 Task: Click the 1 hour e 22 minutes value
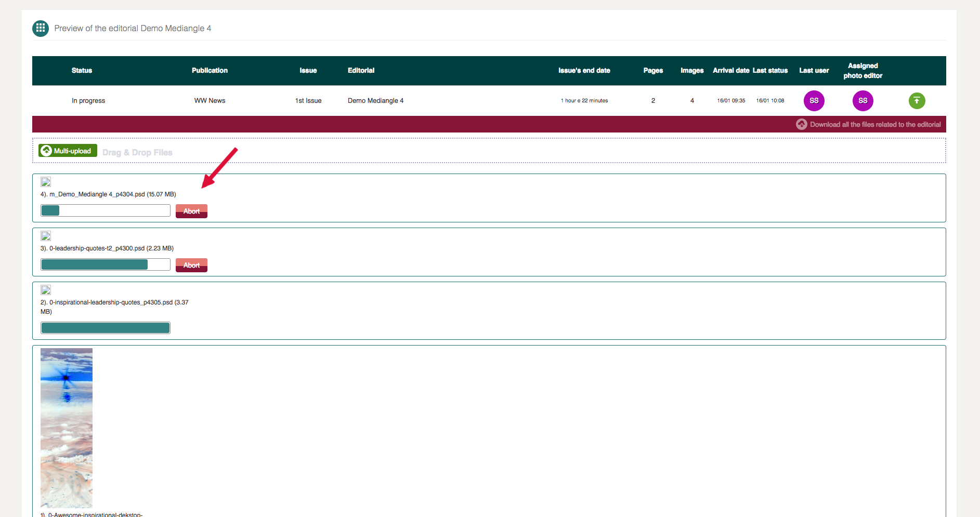pyautogui.click(x=584, y=101)
